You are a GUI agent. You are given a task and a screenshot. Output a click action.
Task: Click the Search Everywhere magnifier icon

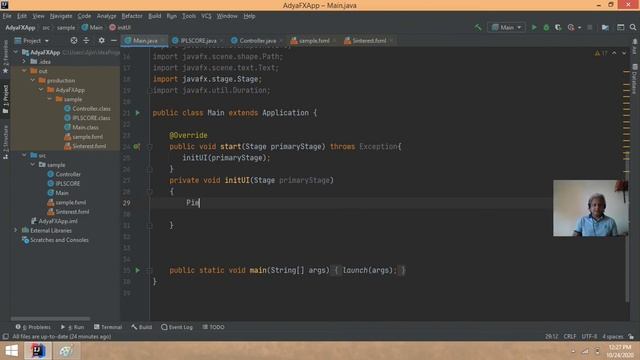[633, 27]
